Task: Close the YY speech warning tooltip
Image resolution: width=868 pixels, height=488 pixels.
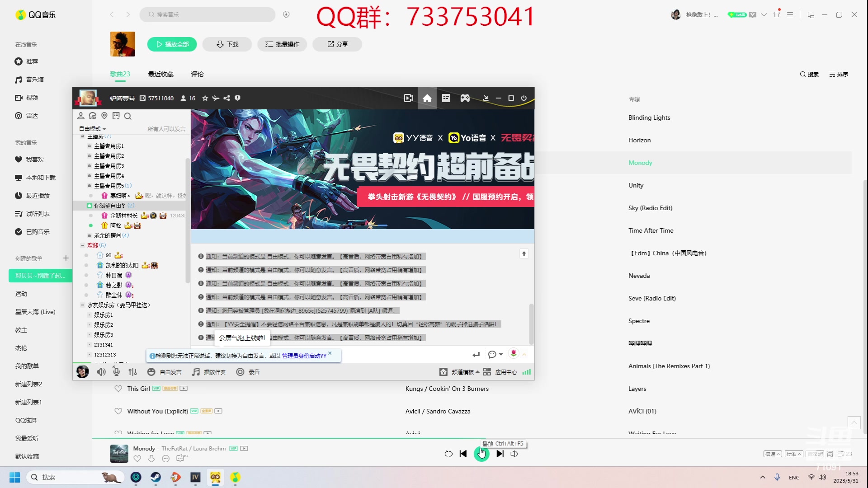Action: pyautogui.click(x=330, y=353)
